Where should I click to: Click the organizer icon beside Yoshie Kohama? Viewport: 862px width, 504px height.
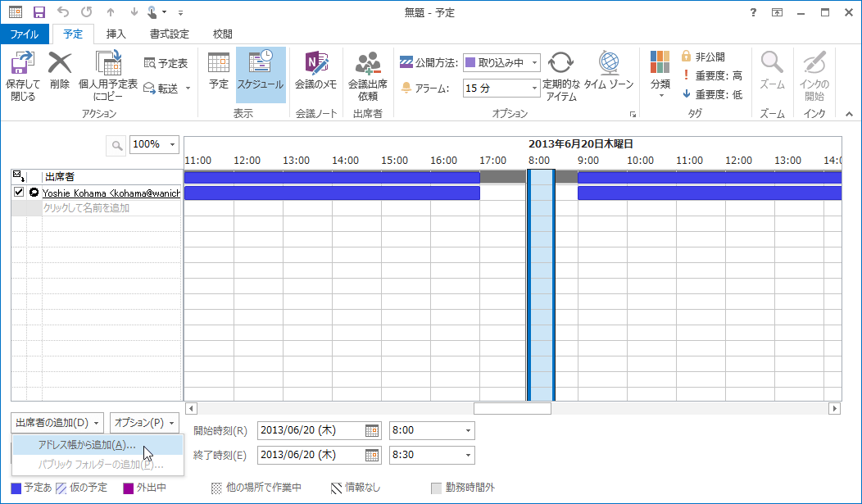click(34, 193)
